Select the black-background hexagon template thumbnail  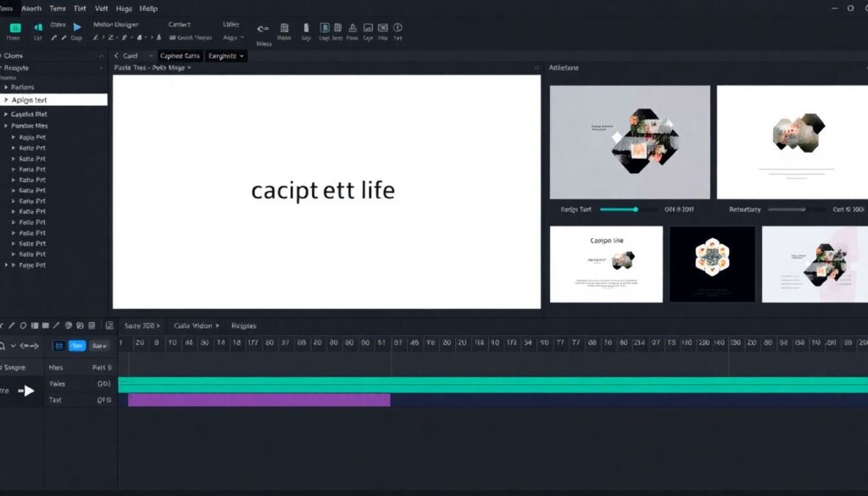tap(711, 264)
